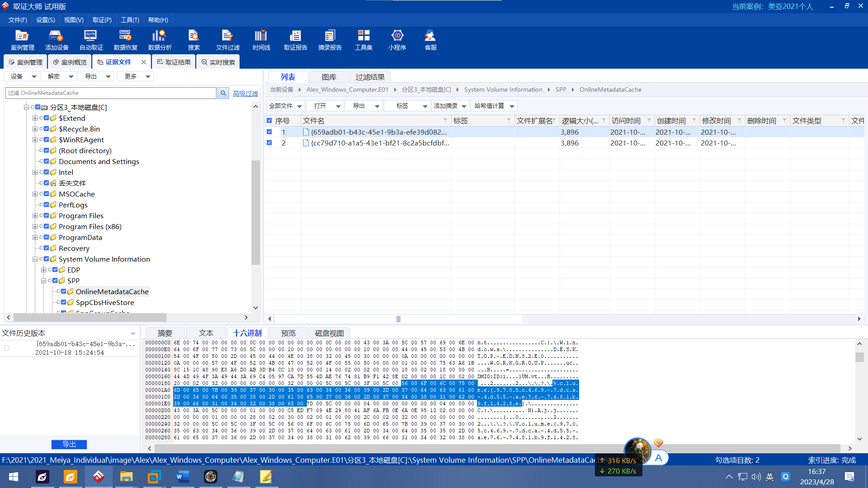
Task: Open the 文件(F) menu
Action: (x=18, y=20)
